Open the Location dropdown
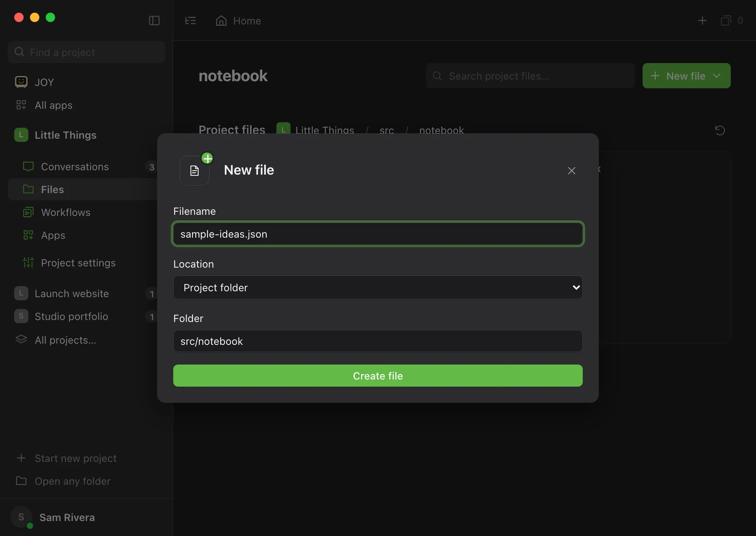 point(378,287)
